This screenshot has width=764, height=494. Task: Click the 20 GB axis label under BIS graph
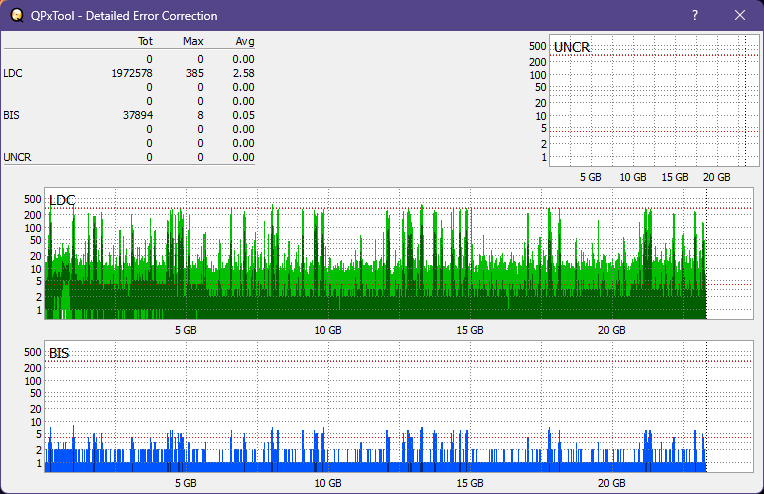pos(611,483)
